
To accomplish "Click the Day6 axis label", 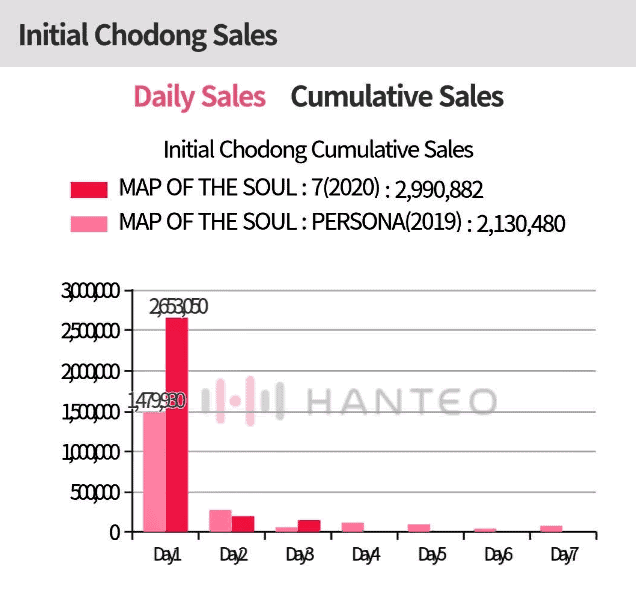I will [x=498, y=555].
